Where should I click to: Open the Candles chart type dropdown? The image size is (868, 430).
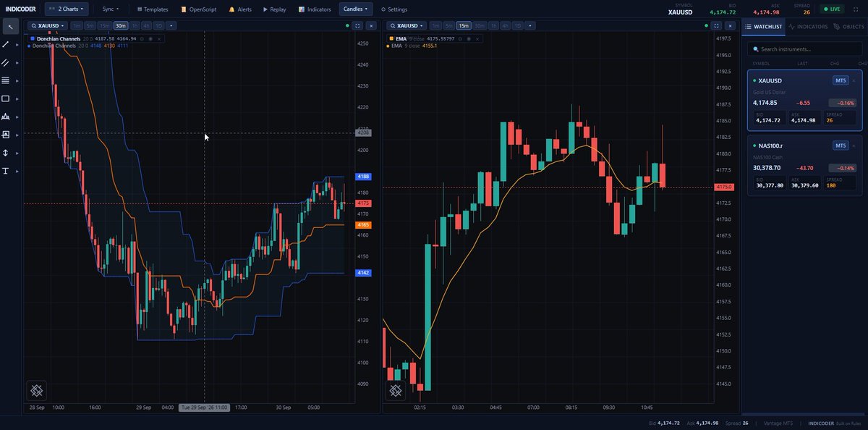coord(355,9)
